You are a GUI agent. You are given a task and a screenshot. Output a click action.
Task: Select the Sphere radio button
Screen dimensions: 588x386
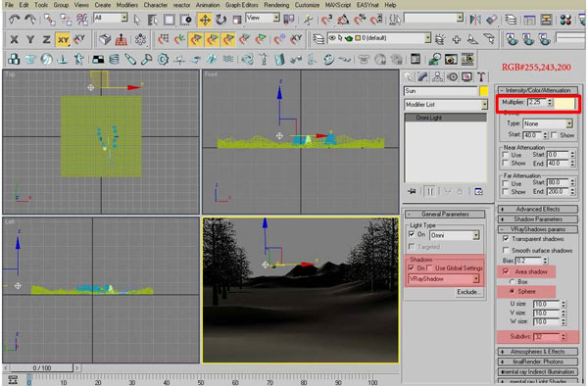coord(512,291)
